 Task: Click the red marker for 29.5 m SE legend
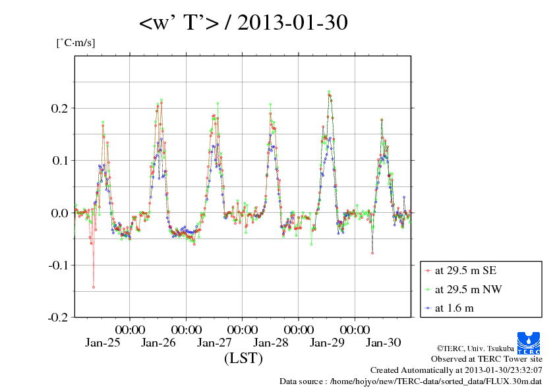pos(428,271)
